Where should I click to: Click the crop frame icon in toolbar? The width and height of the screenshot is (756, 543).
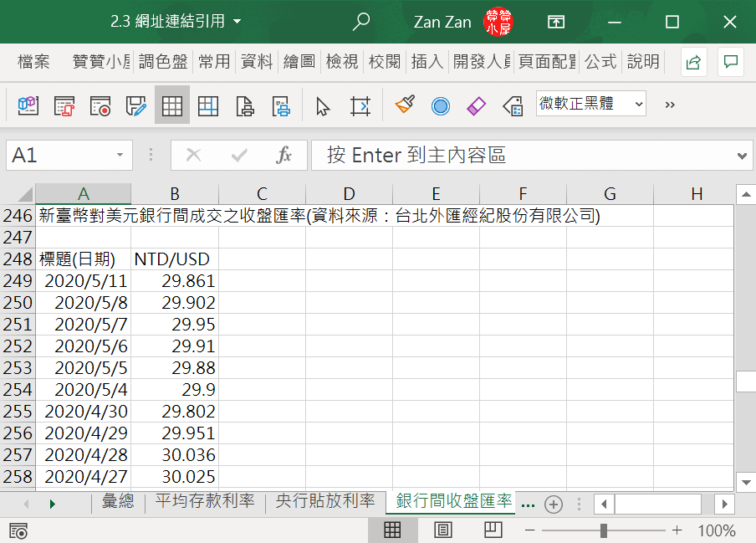360,105
